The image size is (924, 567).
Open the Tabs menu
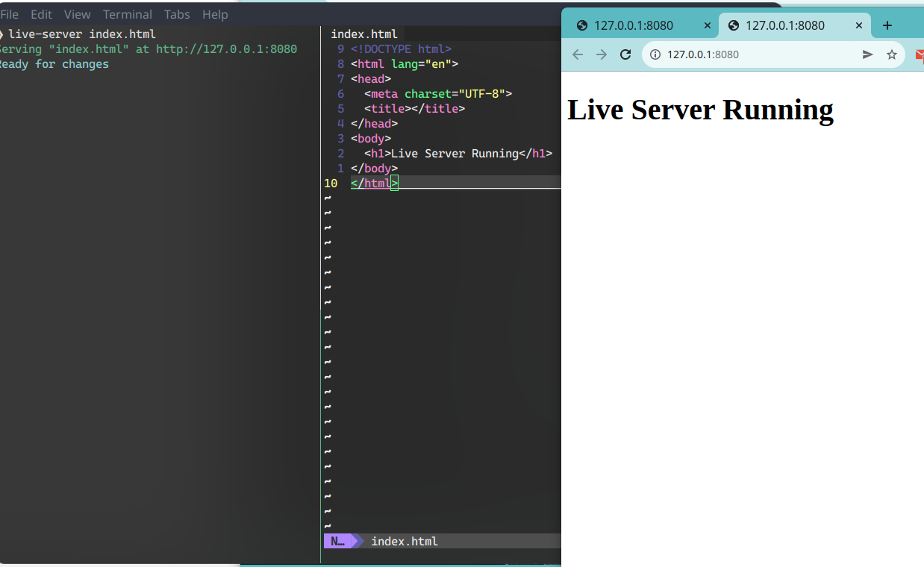click(176, 14)
